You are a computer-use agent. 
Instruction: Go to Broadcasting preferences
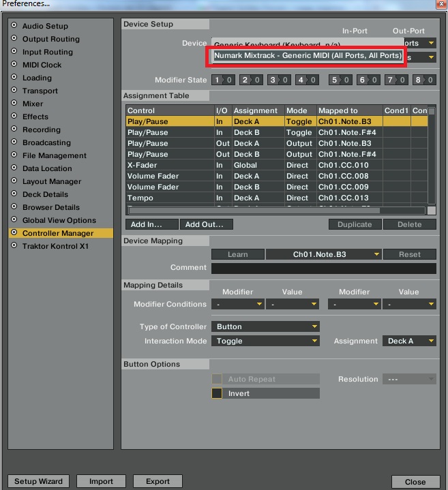[46, 142]
